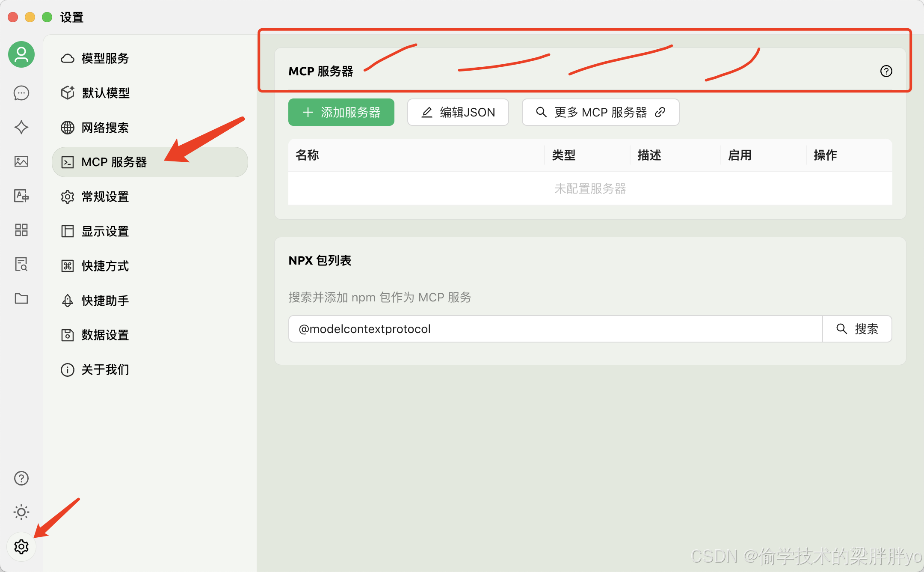Screen dimensions: 924x572
Task: Open the files folder sidebar icon
Action: (21, 298)
